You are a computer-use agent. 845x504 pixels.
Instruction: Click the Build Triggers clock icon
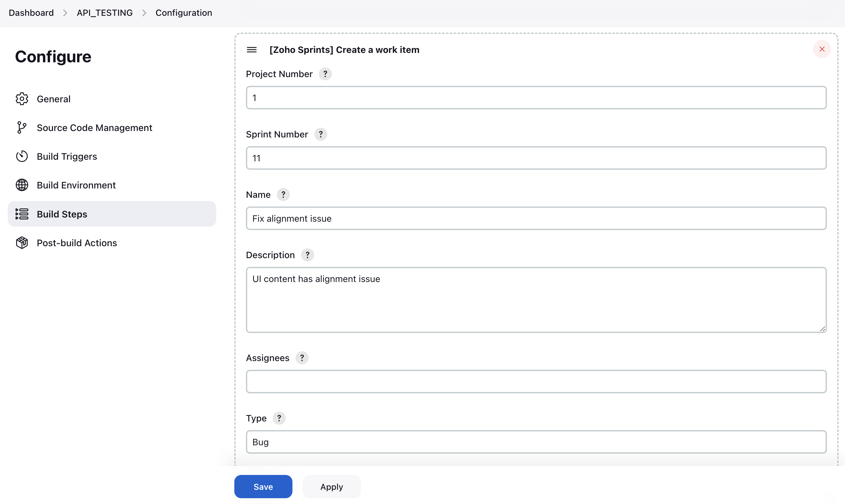point(22,156)
